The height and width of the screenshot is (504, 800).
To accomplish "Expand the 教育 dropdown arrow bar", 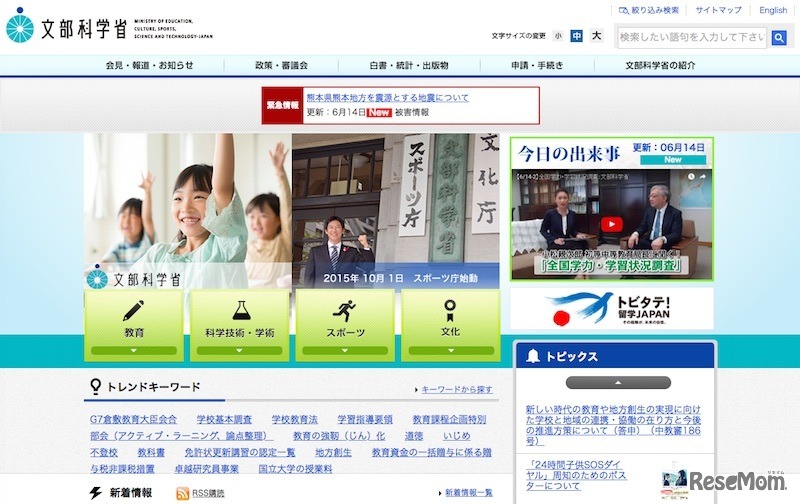I will [x=134, y=350].
